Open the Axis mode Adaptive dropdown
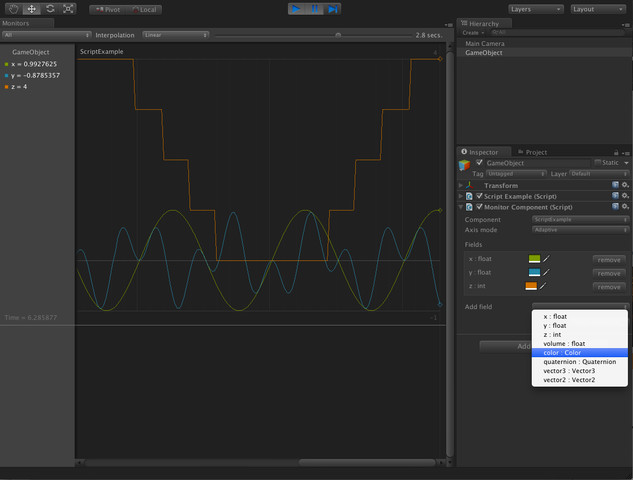Image resolution: width=633 pixels, height=480 pixels. click(581, 230)
